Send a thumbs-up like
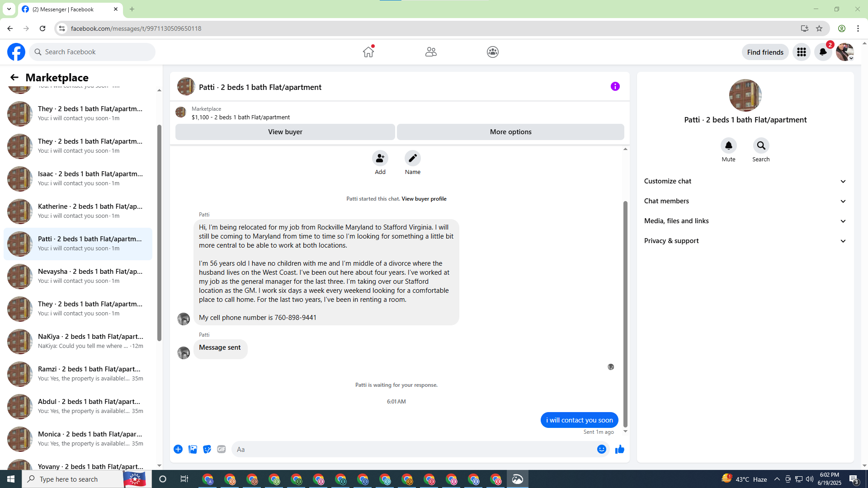This screenshot has width=868, height=488. (x=620, y=449)
